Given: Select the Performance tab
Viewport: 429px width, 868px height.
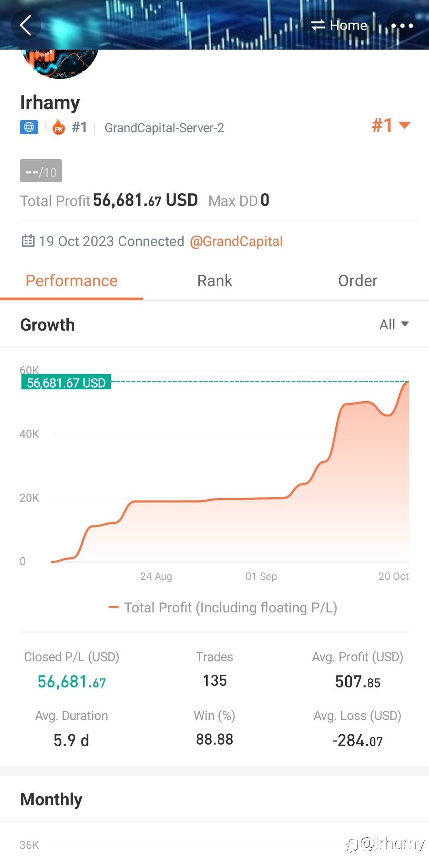Looking at the screenshot, I should pos(71,281).
